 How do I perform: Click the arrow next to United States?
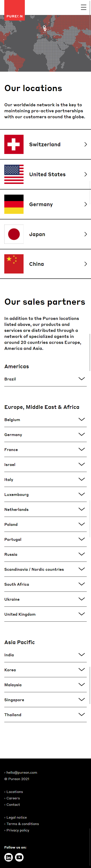point(86,174)
